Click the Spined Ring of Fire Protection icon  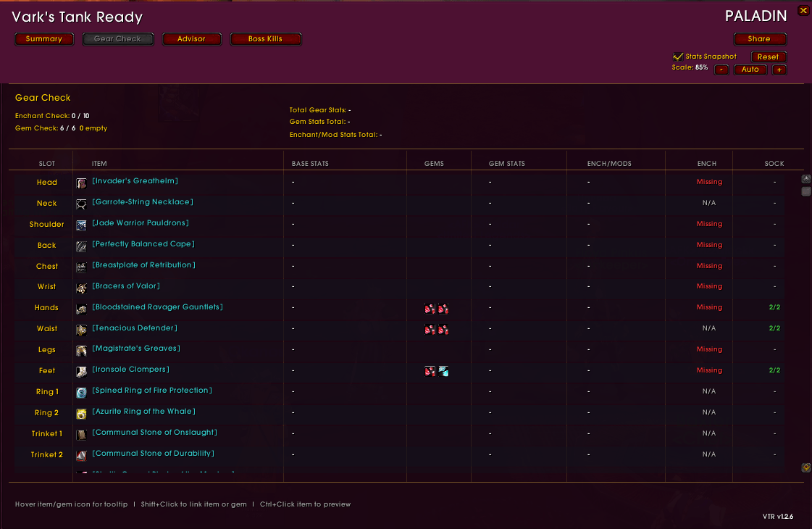pos(81,393)
